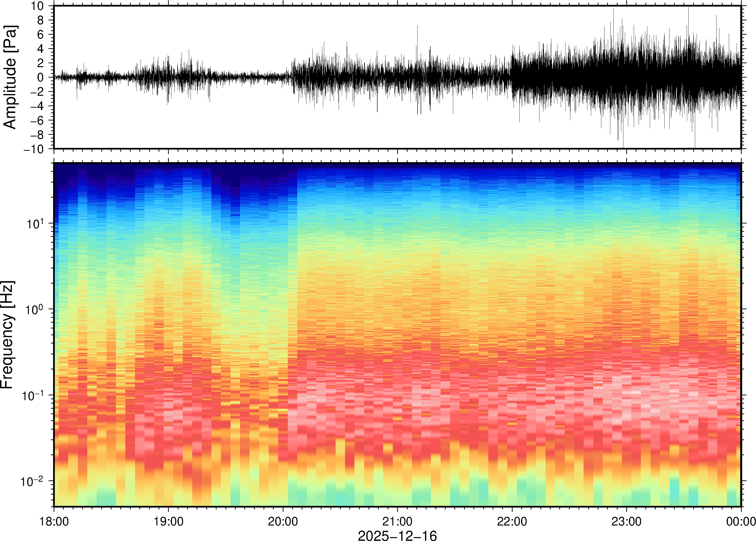Click the 10⁻² frequency tick label
756x541 pixels.
pos(32,481)
